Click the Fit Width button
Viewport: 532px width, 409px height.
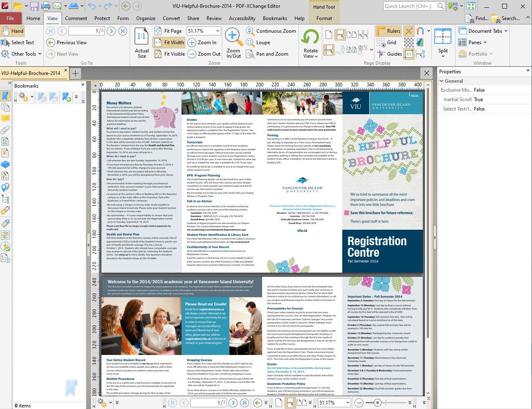pyautogui.click(x=168, y=42)
